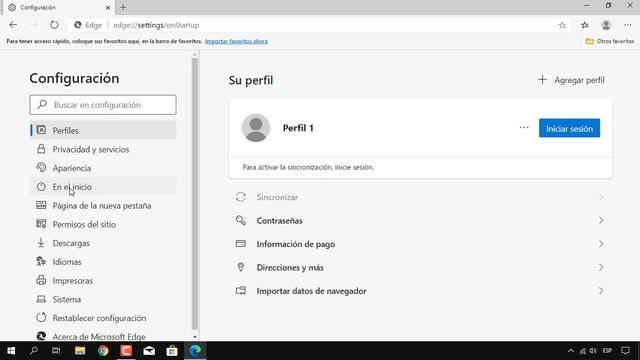Screen dimensions: 640x360
Task: Expand the Contraseñas row chevron
Action: [x=601, y=220]
